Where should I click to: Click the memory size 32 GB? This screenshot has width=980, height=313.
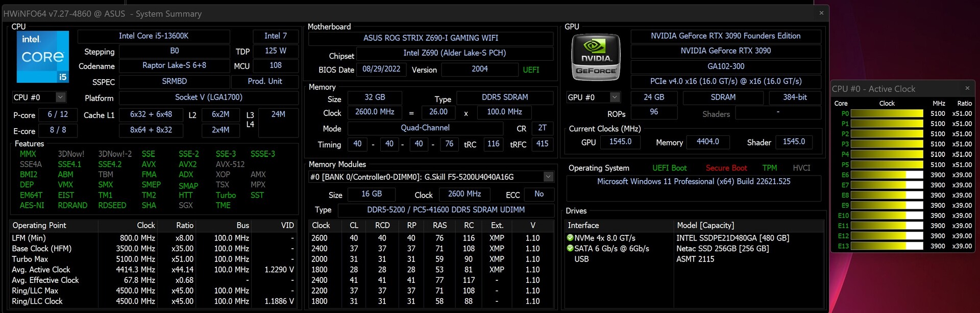coord(375,98)
